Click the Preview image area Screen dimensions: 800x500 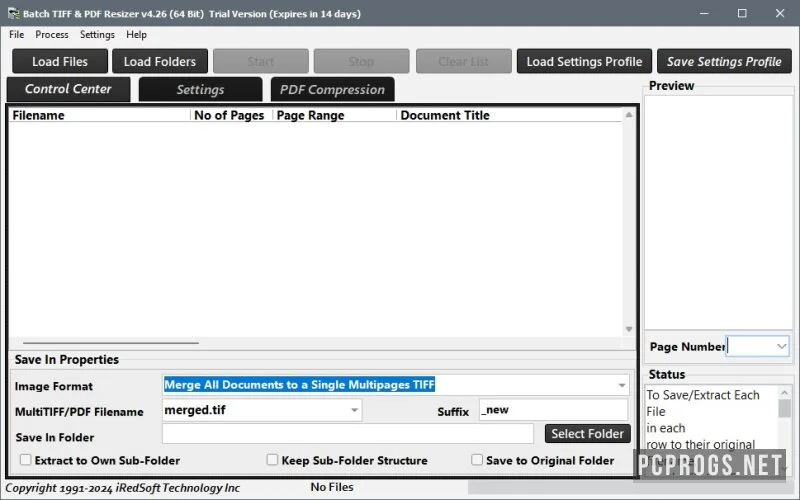[718, 212]
